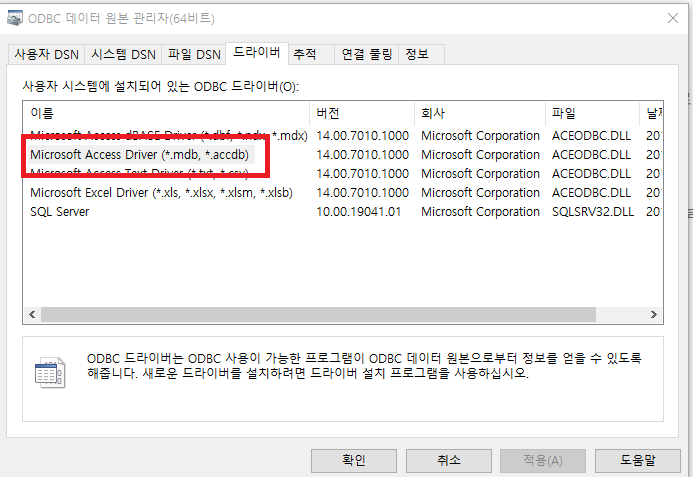Click the ODBC administrator title bar icon
This screenshot has height=477, width=693.
tap(15, 18)
